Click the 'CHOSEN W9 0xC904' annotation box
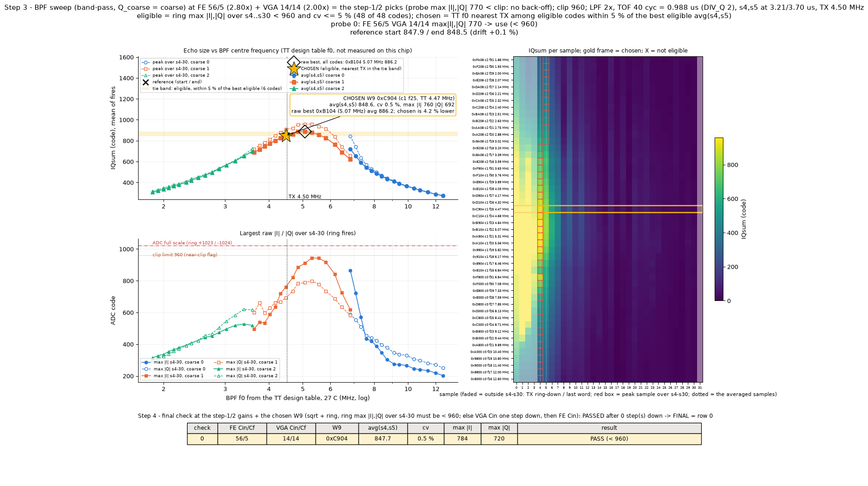 pos(373,105)
